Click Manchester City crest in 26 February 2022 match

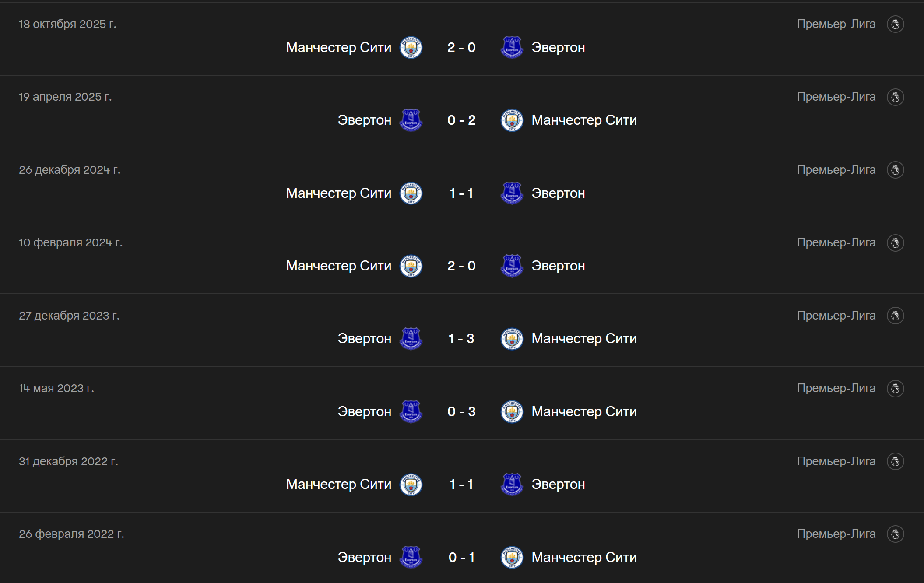[512, 557]
